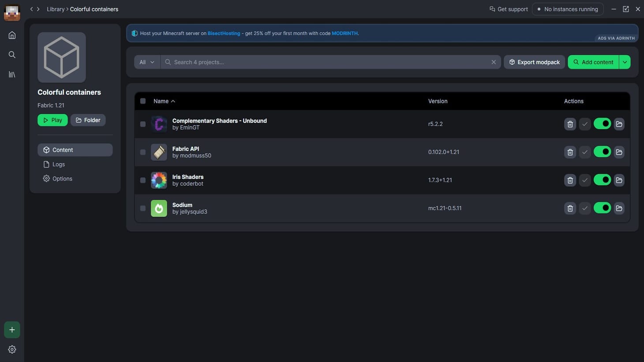The width and height of the screenshot is (644, 362).
Task: Click the Export modpack button
Action: pyautogui.click(x=534, y=62)
